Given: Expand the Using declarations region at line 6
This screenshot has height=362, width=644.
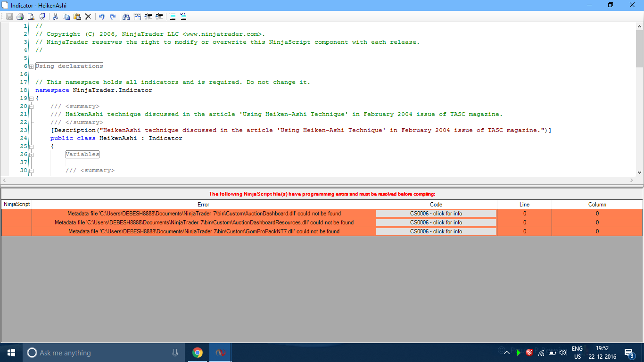Looking at the screenshot, I should (31, 66).
